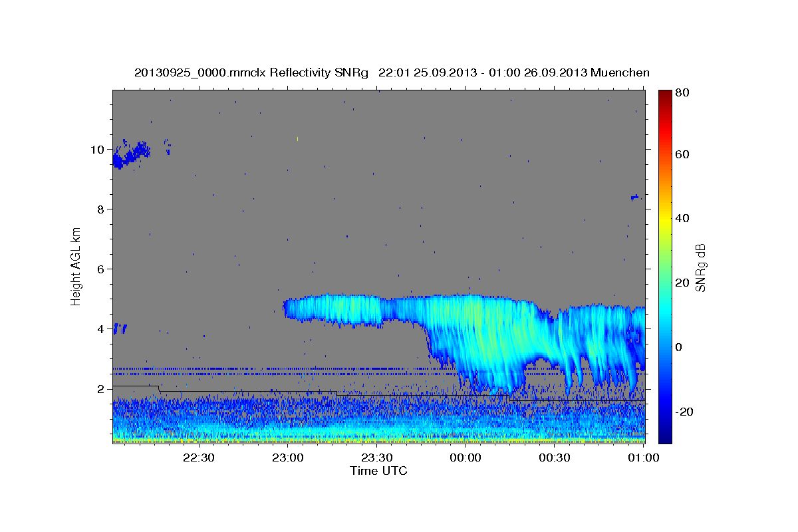
Task: Click the colorbar value 0
Action: pos(678,348)
